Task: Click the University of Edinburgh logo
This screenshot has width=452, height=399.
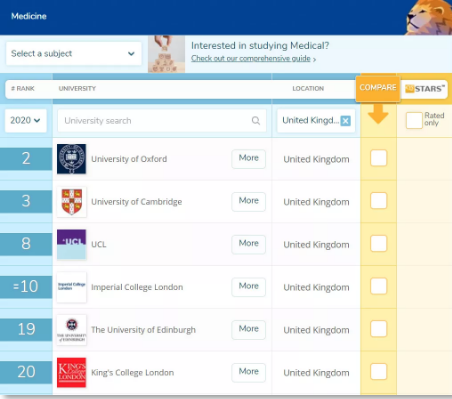Action: click(x=71, y=330)
